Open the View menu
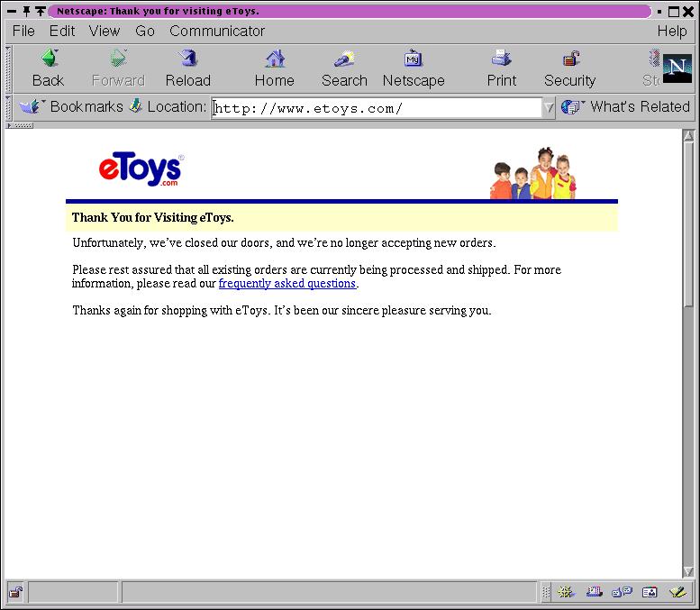Screen dimensions: 700x610 [x=105, y=31]
